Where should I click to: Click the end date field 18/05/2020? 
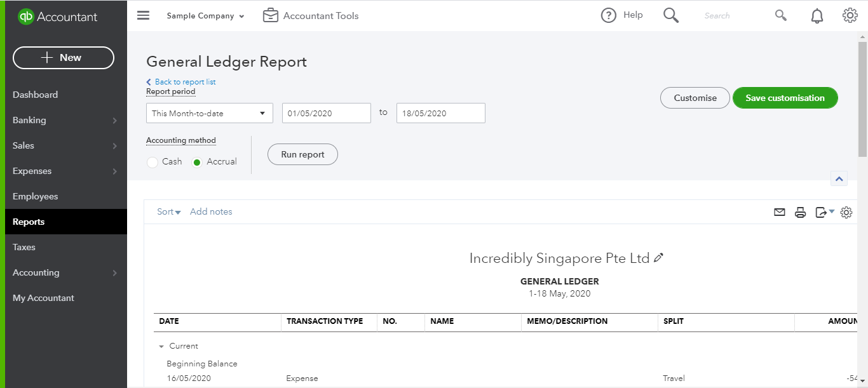pos(441,113)
